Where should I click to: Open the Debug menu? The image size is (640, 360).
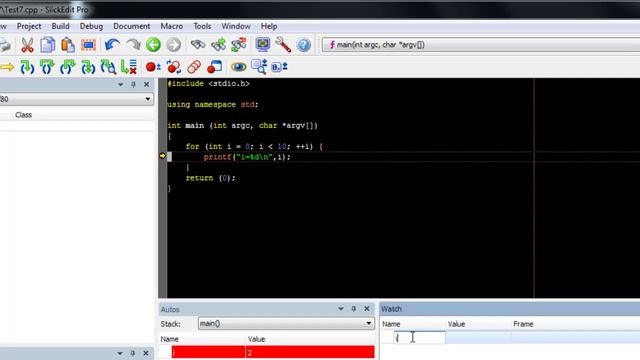[x=91, y=26]
